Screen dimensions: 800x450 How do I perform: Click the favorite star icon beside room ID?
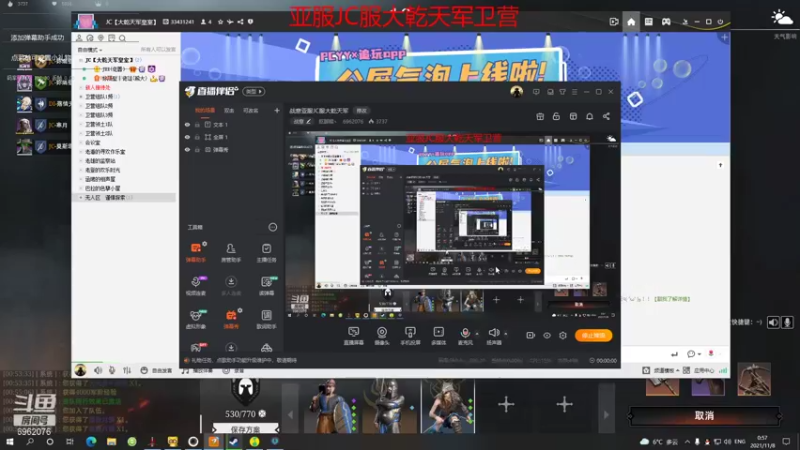pyautogui.click(x=220, y=22)
